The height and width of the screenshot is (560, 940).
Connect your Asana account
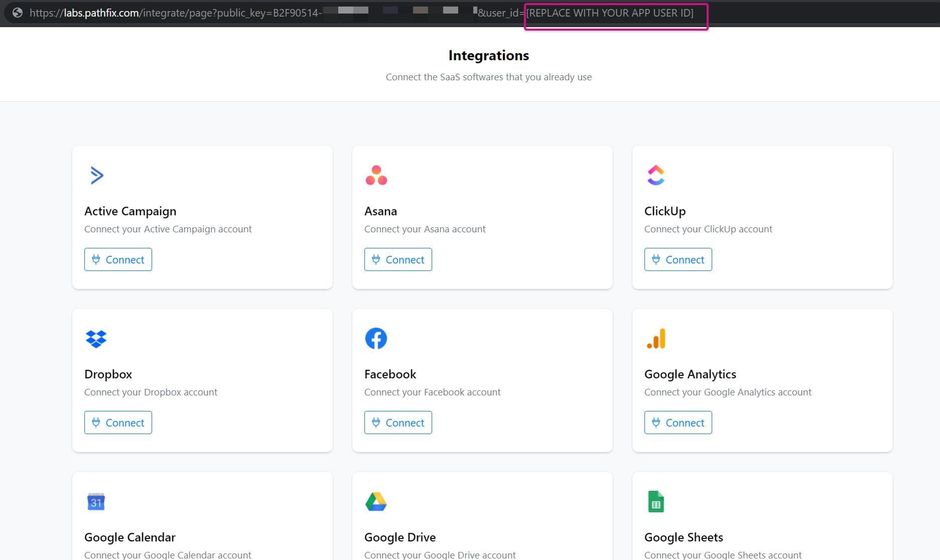point(398,259)
